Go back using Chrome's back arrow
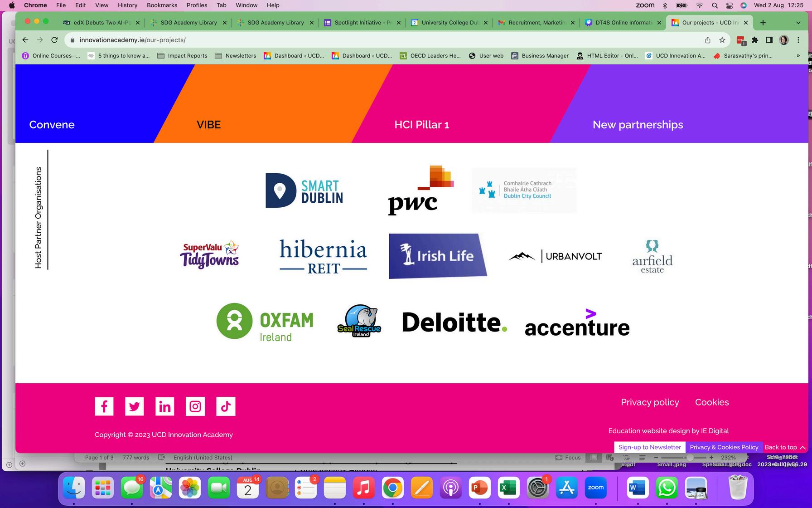Viewport: 812px width, 508px height. (x=25, y=40)
